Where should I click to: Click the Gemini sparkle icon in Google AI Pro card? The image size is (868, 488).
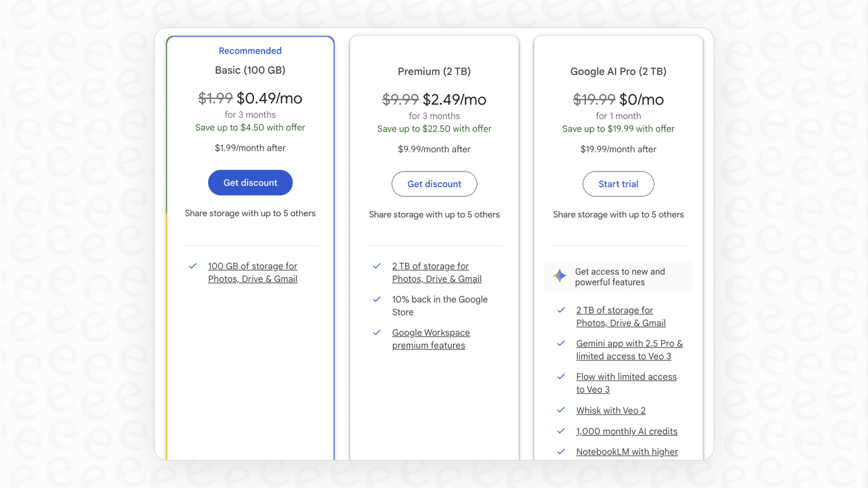(560, 276)
